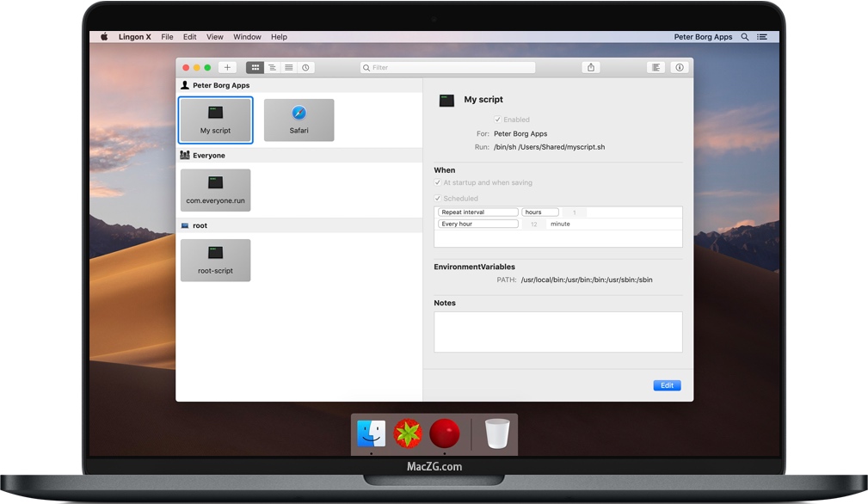Open the schedule clock view in the toolbar

pyautogui.click(x=306, y=66)
